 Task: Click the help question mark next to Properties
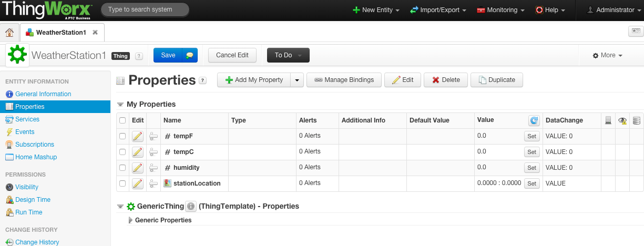pos(203,80)
